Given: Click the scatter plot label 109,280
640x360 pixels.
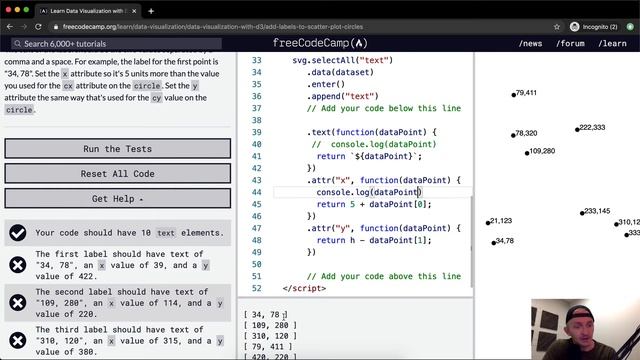Looking at the screenshot, I should [542, 151].
